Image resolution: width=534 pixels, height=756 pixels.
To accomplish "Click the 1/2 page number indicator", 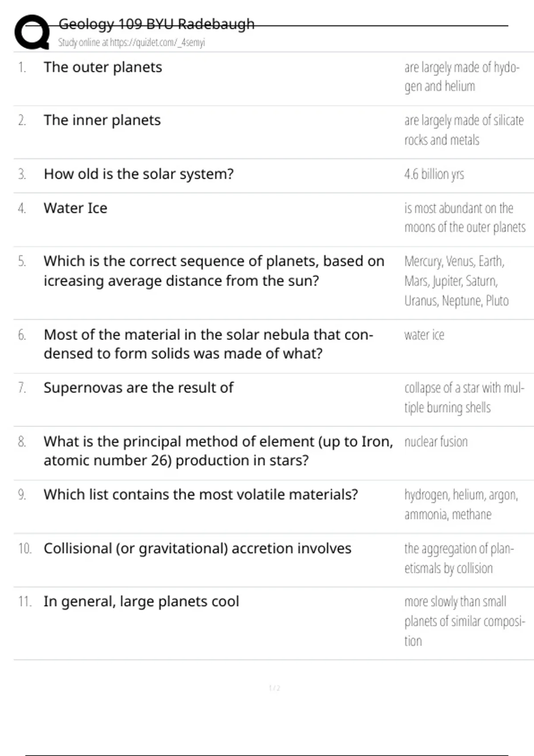I will point(275,688).
